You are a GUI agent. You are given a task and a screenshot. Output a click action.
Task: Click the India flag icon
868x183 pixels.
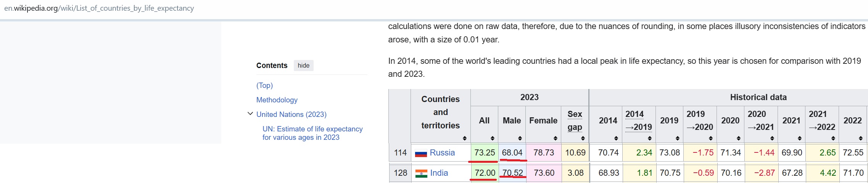(421, 173)
